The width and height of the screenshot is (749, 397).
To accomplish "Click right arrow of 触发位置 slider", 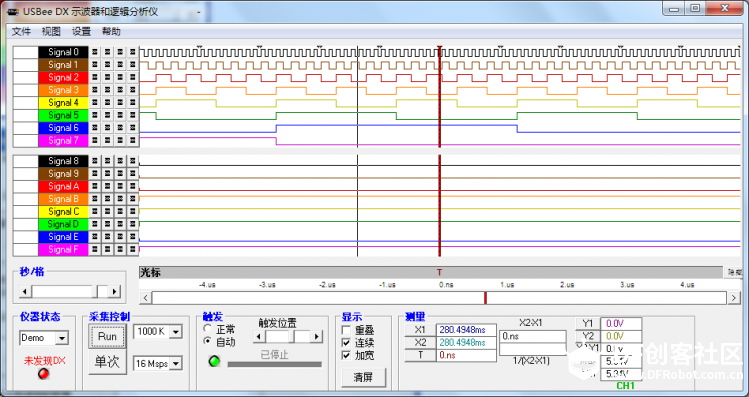I will [316, 337].
